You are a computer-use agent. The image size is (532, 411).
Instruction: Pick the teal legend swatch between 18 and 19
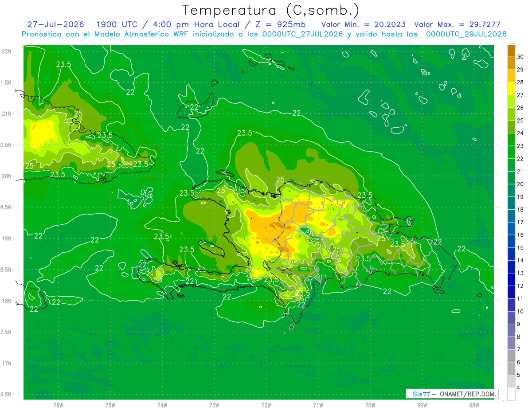coord(511,203)
